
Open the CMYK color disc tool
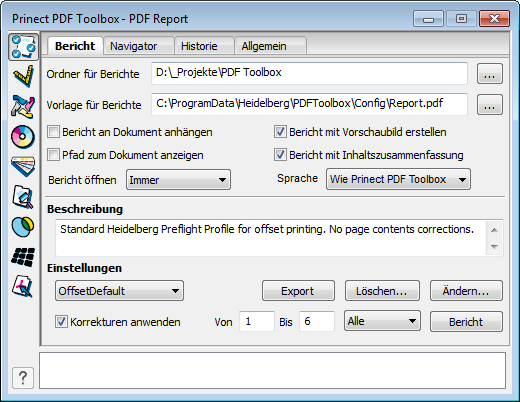coord(23,137)
